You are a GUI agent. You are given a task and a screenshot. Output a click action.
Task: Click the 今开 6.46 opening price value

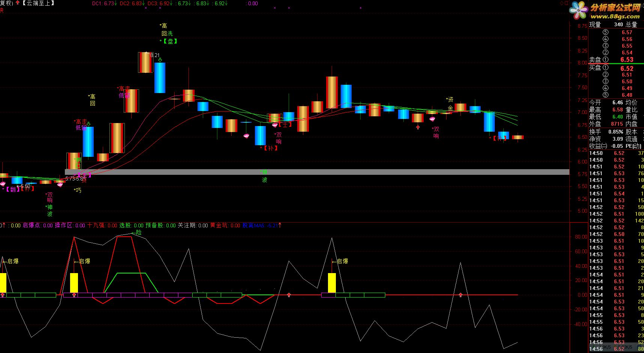(x=618, y=102)
